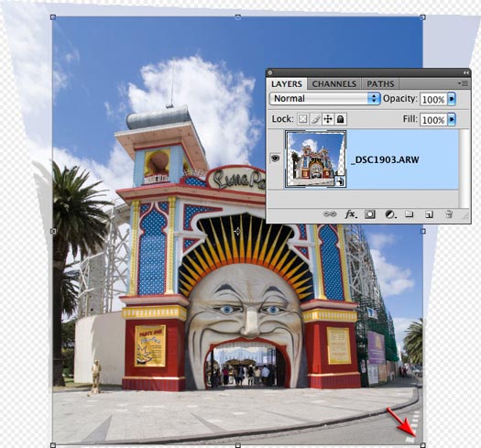
Task: Toggle lock image pixels brush icon
Action: pos(315,119)
